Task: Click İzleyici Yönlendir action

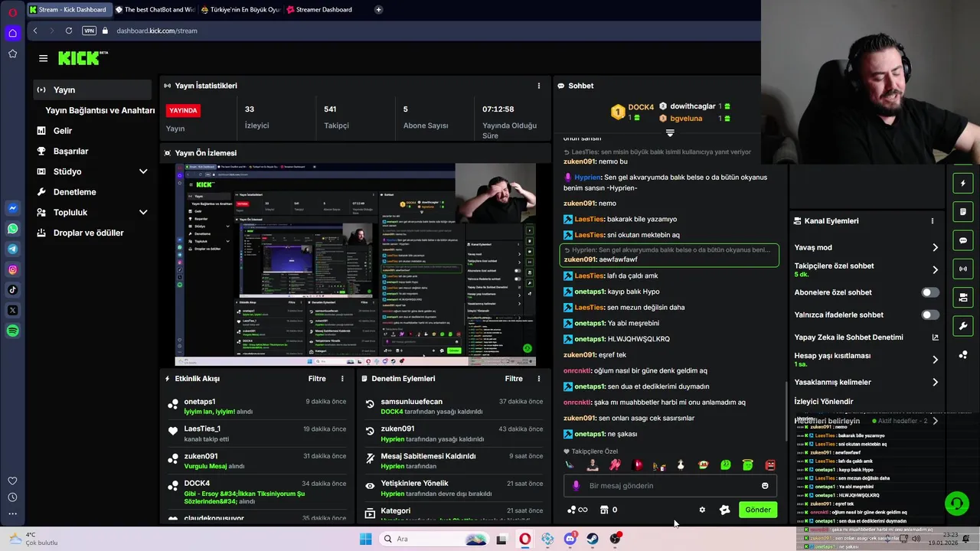Action: pos(824,402)
